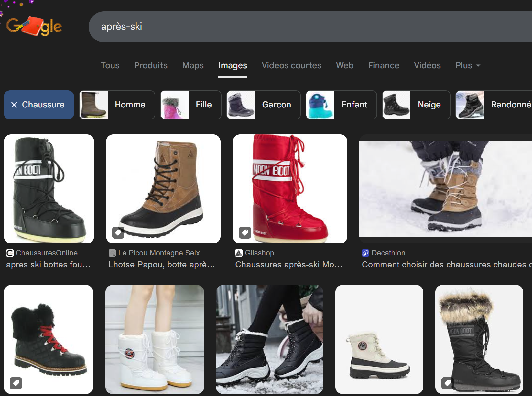Click the Glisshop site favicon
The image size is (532, 396).
[x=239, y=253]
